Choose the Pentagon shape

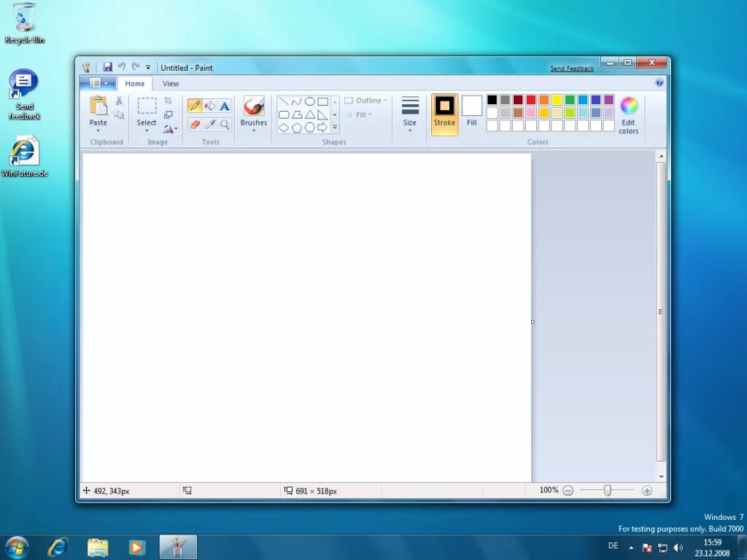click(297, 128)
